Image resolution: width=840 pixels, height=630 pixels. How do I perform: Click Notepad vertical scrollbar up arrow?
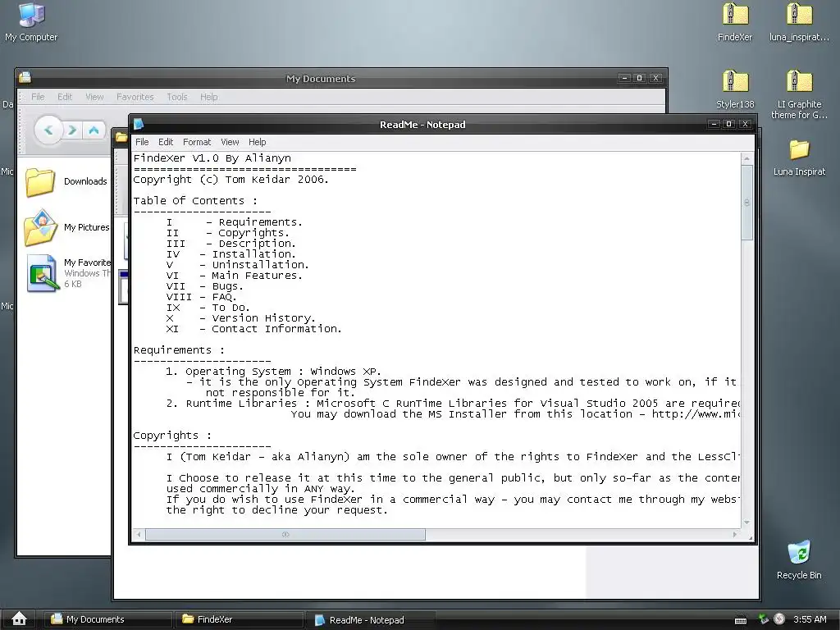click(x=746, y=158)
